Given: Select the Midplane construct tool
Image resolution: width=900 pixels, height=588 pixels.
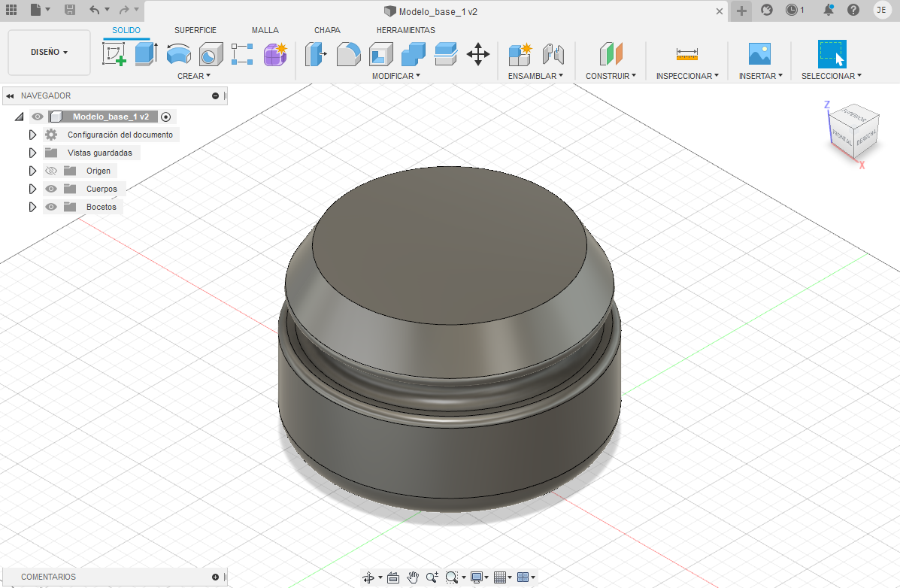Looking at the screenshot, I should pos(611,54).
